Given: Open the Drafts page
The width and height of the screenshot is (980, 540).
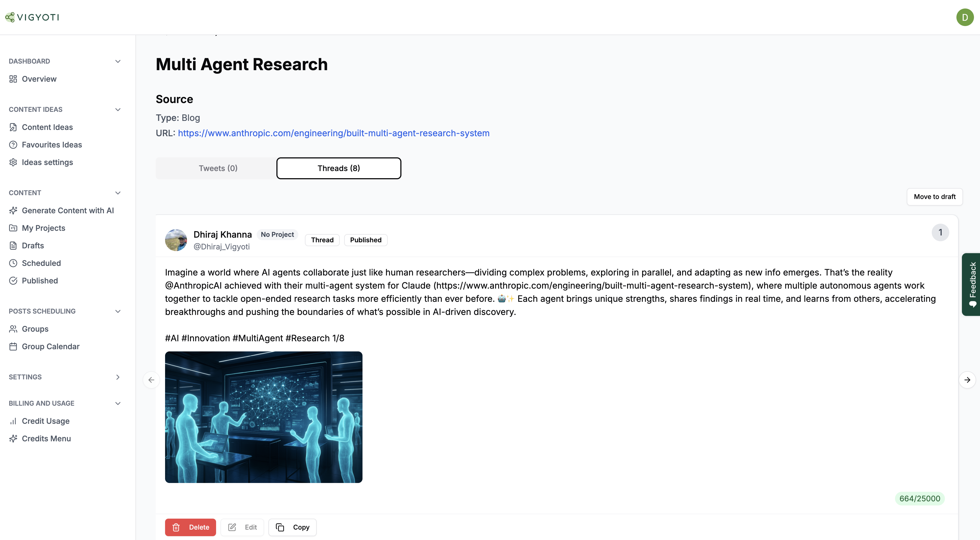Looking at the screenshot, I should 33,246.
